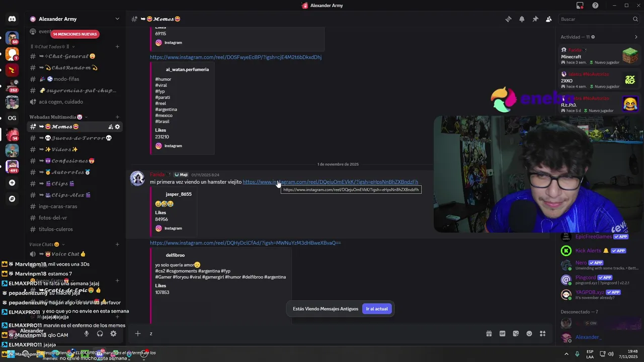
Task: Open the DQHyDclCfAd Instagram reel link
Action: pyautogui.click(x=245, y=243)
